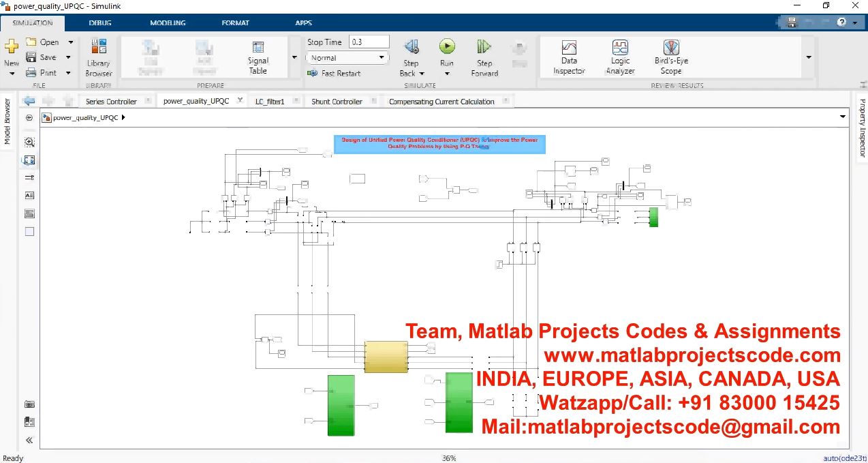Open the Model Browser side panel
The image size is (868, 463).
8,123
